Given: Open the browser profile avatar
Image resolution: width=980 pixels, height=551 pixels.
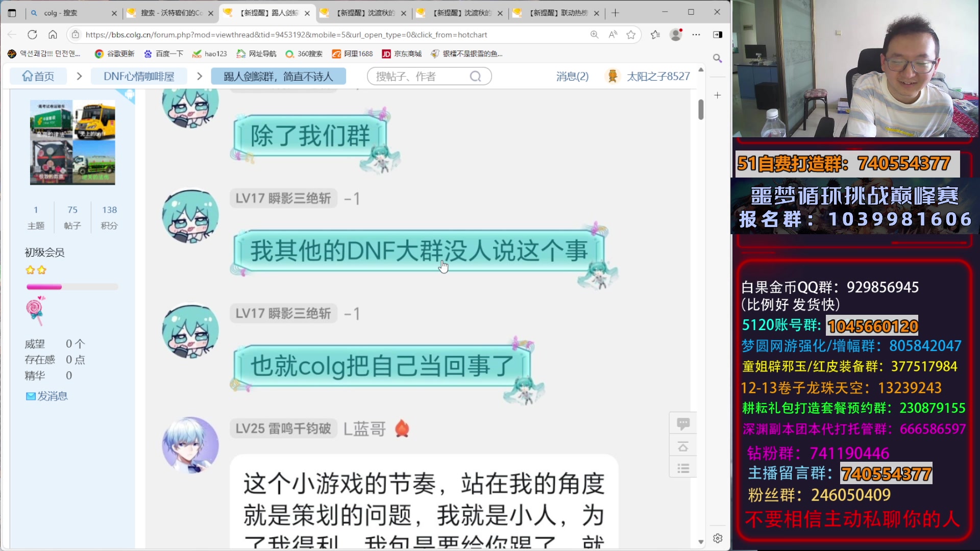Looking at the screenshot, I should click(x=676, y=35).
